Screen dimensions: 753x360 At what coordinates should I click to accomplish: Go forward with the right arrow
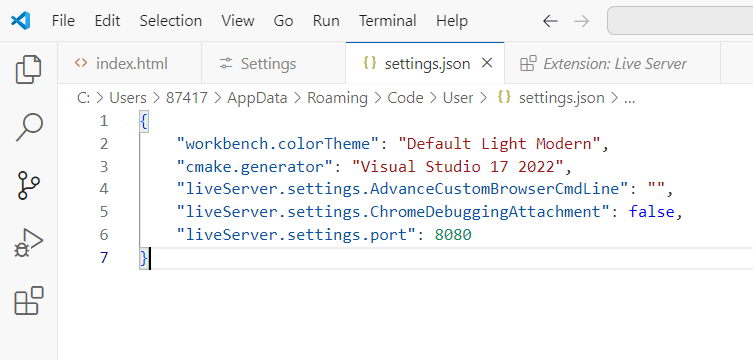[x=582, y=21]
